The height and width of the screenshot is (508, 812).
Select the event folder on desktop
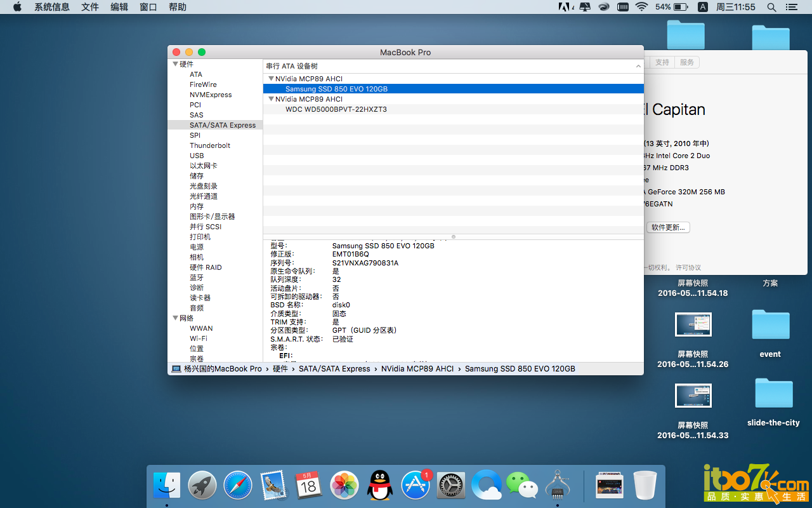(x=771, y=324)
